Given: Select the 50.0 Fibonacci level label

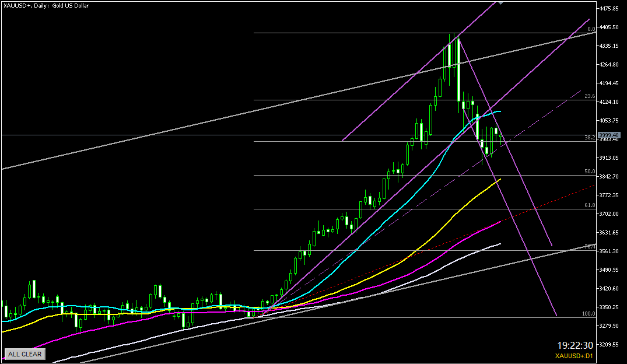Looking at the screenshot, I should (589, 171).
